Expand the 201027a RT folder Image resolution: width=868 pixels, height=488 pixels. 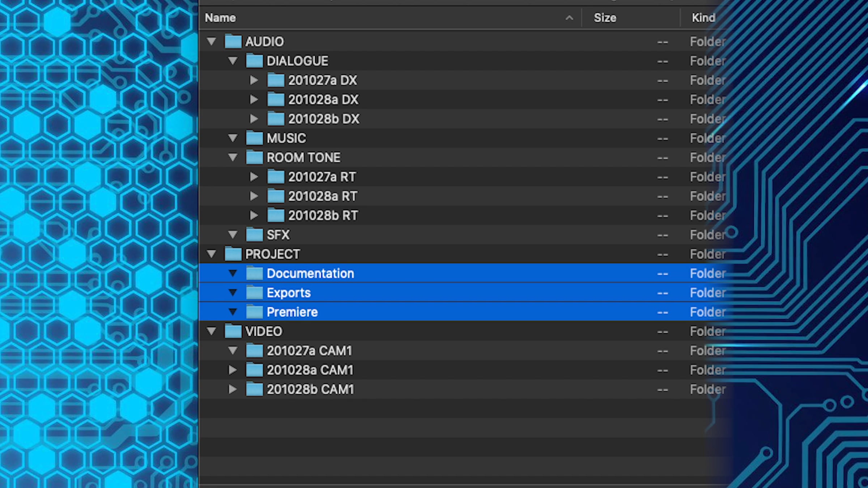click(x=254, y=177)
